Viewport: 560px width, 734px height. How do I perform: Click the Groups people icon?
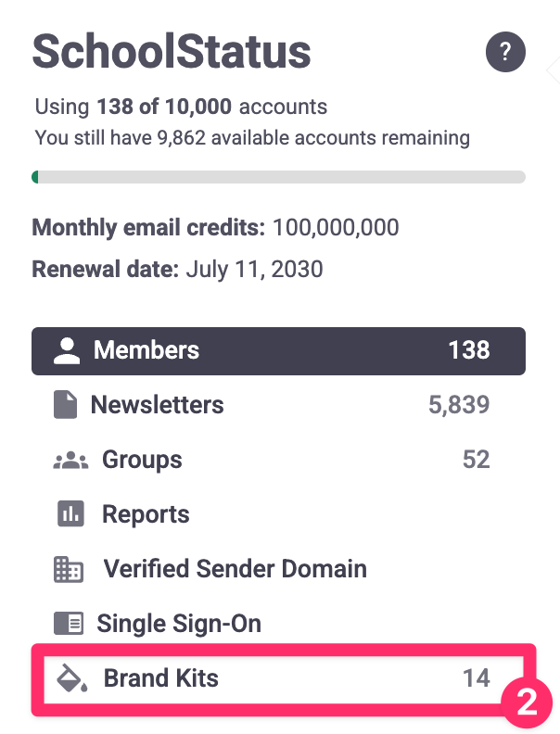[x=70, y=461]
